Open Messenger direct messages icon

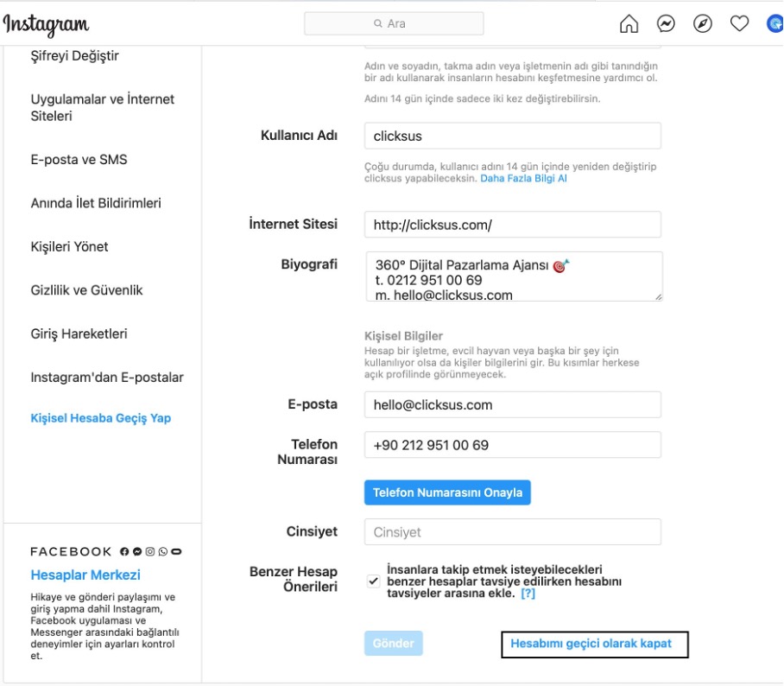(x=666, y=24)
